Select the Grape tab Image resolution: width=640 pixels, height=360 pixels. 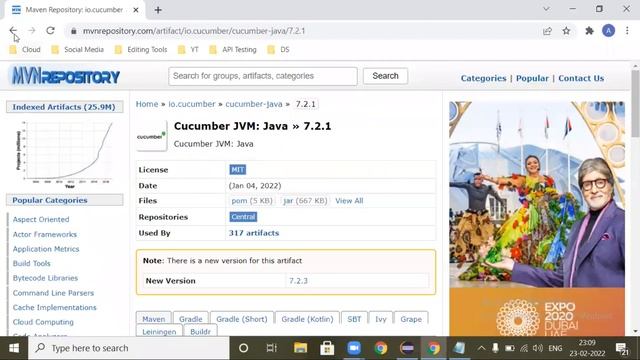coord(411,319)
